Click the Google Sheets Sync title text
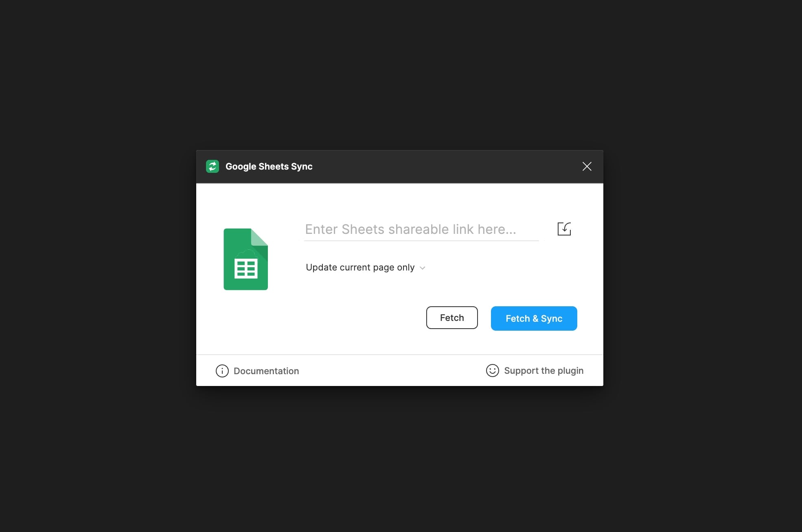The width and height of the screenshot is (802, 532). [269, 166]
